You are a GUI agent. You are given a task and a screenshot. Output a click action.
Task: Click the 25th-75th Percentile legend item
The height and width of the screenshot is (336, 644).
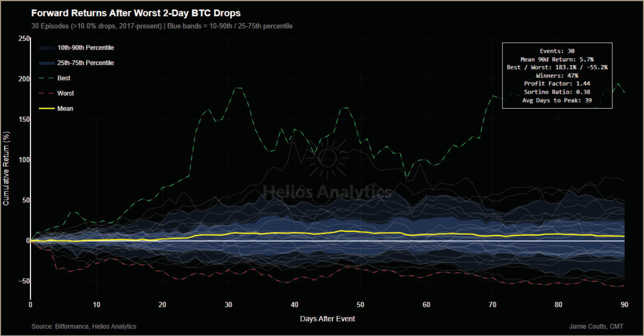coord(76,63)
